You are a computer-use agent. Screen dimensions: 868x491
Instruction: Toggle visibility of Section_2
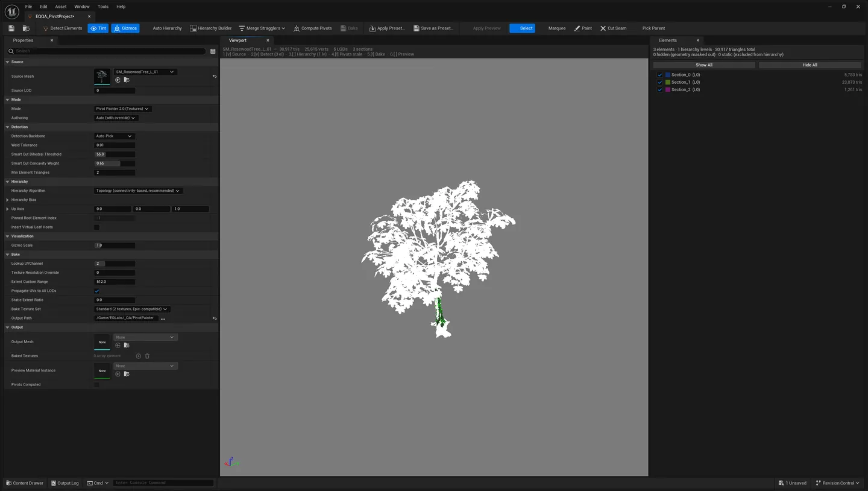coord(660,90)
